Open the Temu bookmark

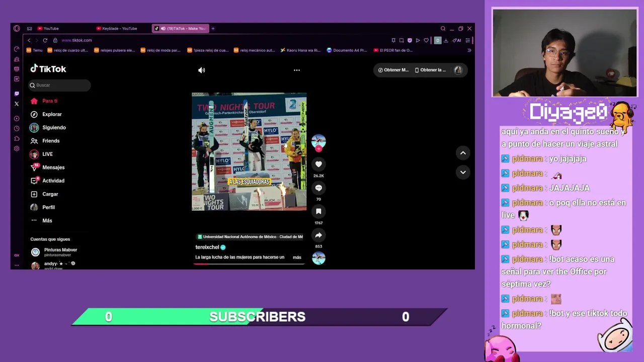coord(34,50)
